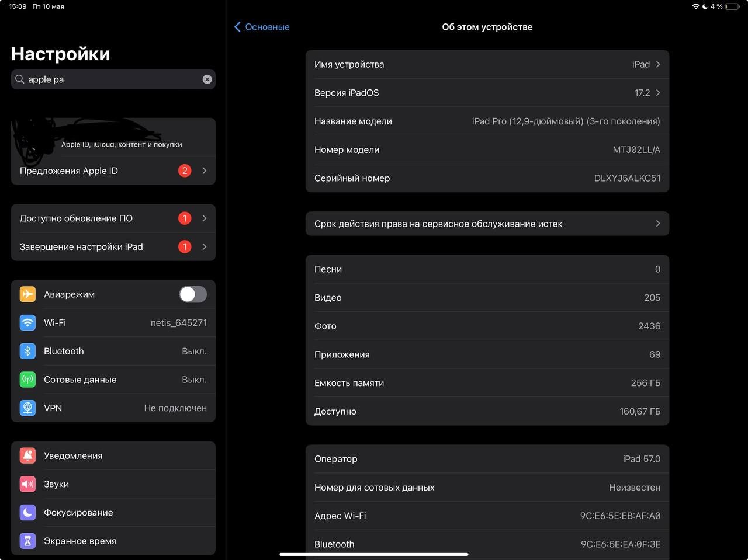Tap the Cellular data antenna icon

coord(27,380)
